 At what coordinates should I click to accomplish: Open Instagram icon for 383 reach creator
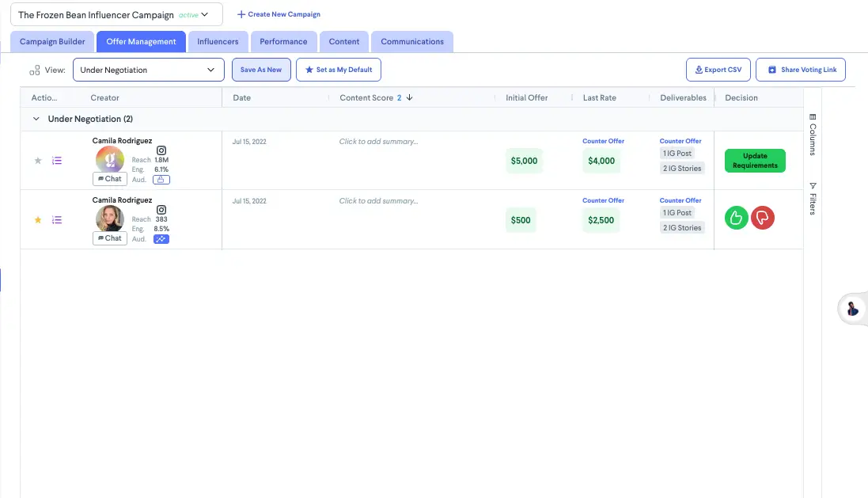(x=161, y=209)
